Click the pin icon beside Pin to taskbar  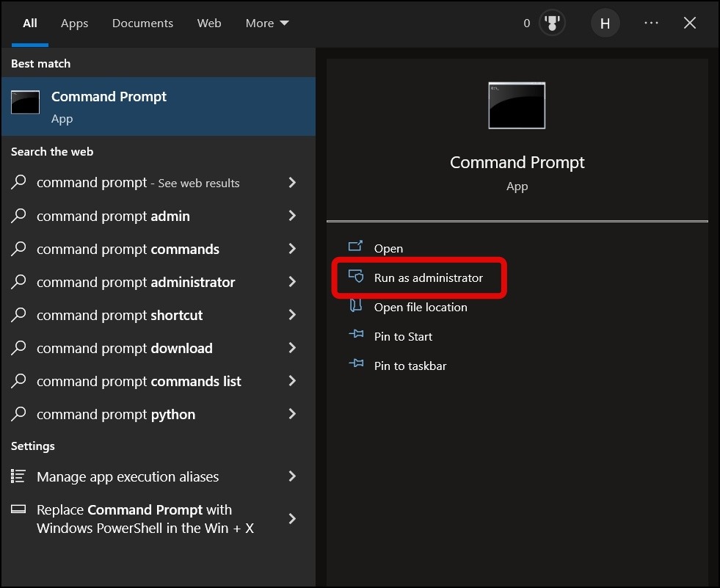pos(356,365)
